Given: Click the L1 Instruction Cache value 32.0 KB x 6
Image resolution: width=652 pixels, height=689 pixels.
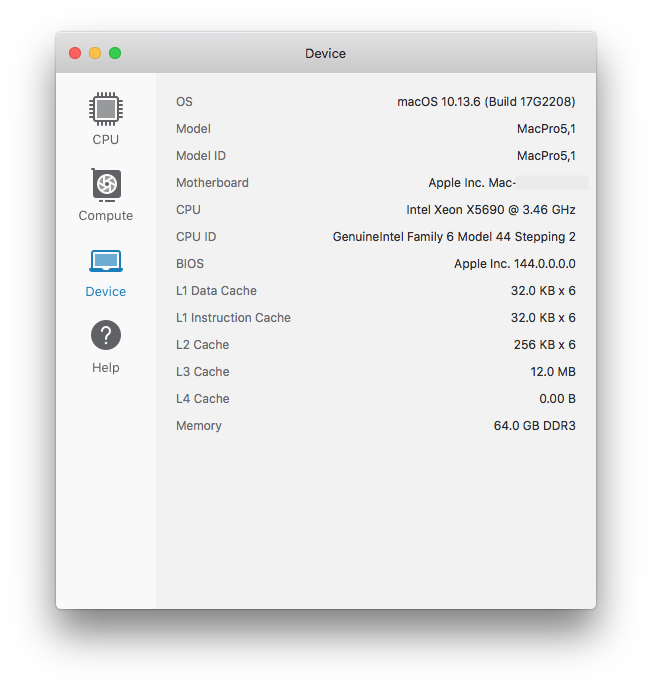Looking at the screenshot, I should tap(543, 318).
